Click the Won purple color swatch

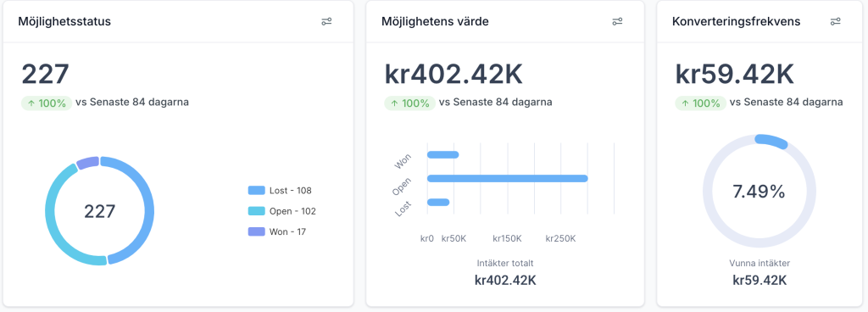point(256,231)
